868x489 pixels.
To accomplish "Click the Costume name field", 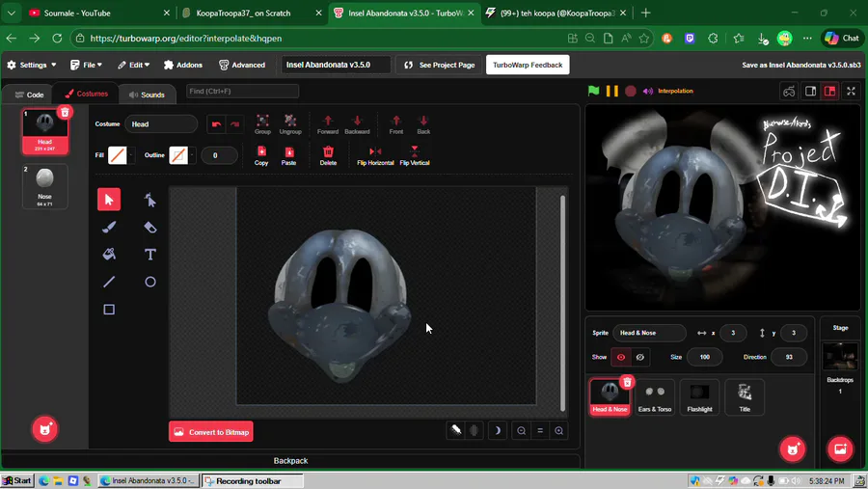I will (x=160, y=124).
